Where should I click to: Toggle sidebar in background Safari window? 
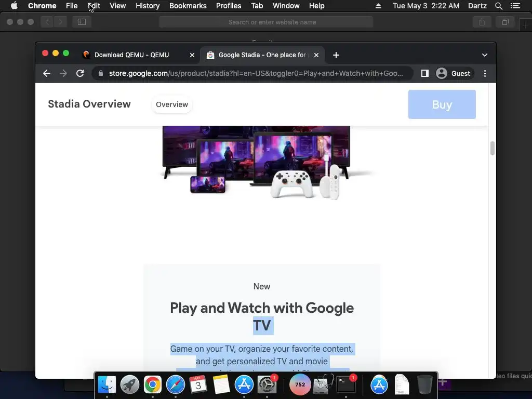click(82, 22)
